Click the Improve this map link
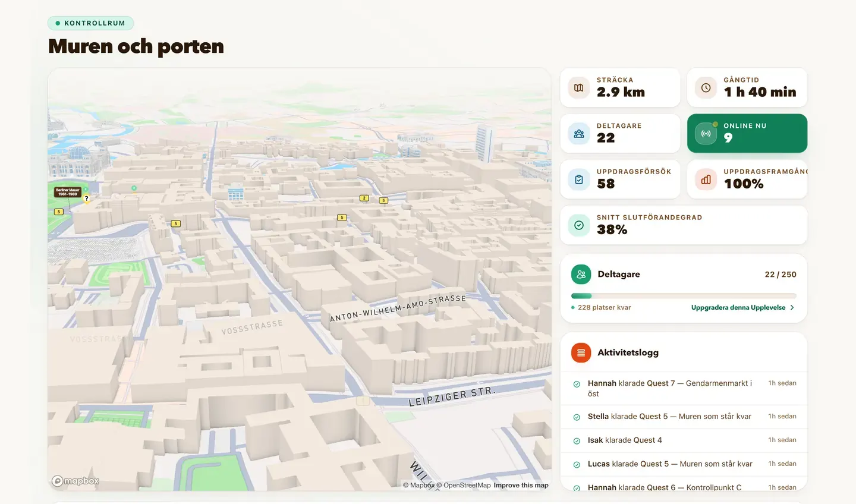The image size is (856, 504). click(521, 485)
